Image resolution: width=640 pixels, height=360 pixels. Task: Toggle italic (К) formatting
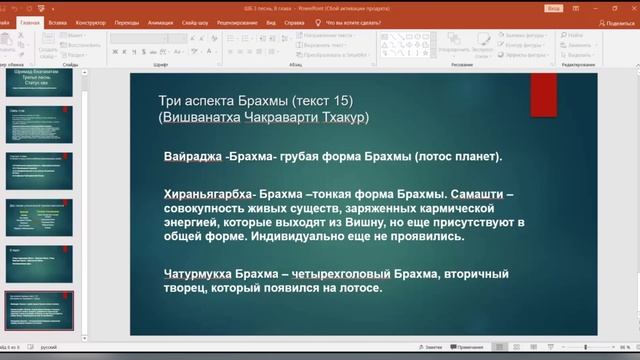pos(124,52)
